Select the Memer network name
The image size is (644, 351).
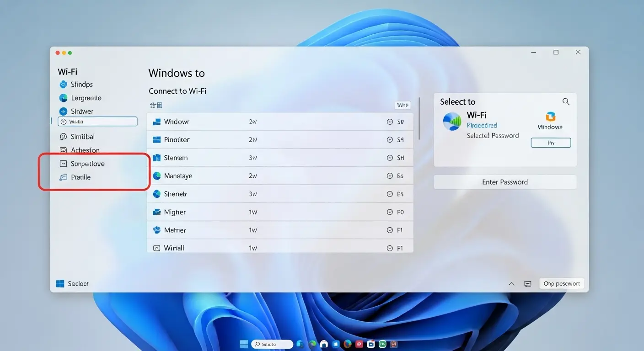[x=175, y=230]
